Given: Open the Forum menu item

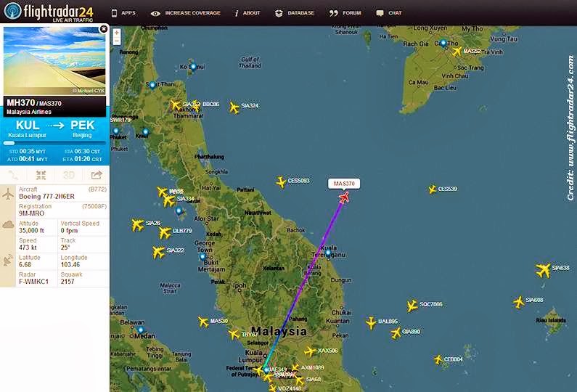Looking at the screenshot, I should pyautogui.click(x=345, y=13).
